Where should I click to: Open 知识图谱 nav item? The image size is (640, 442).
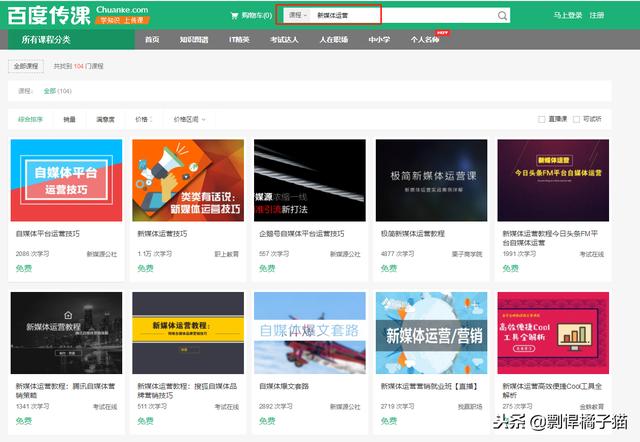[194, 40]
